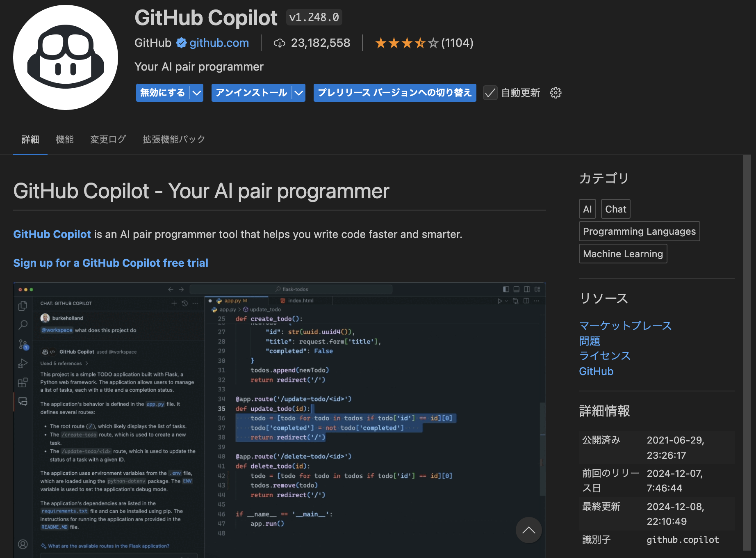This screenshot has height=558, width=756.
Task: Expand the 無効にする dropdown arrow
Action: pos(196,93)
